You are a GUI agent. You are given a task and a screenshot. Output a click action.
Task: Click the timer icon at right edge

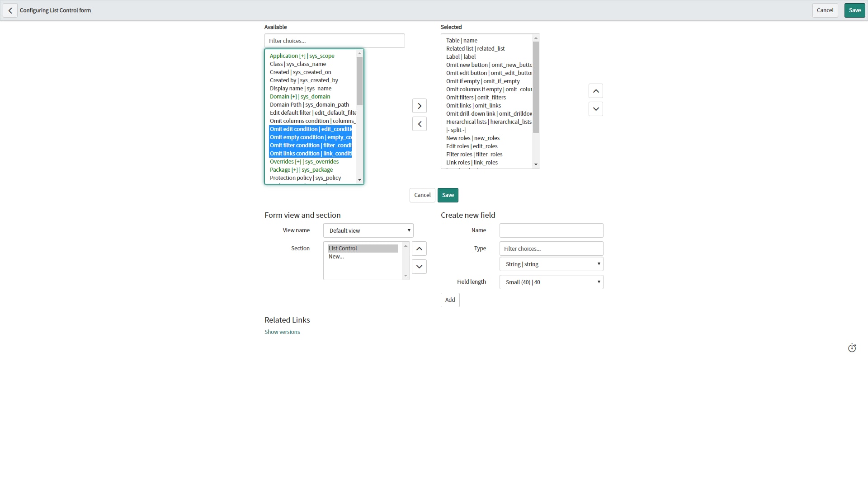pyautogui.click(x=852, y=348)
